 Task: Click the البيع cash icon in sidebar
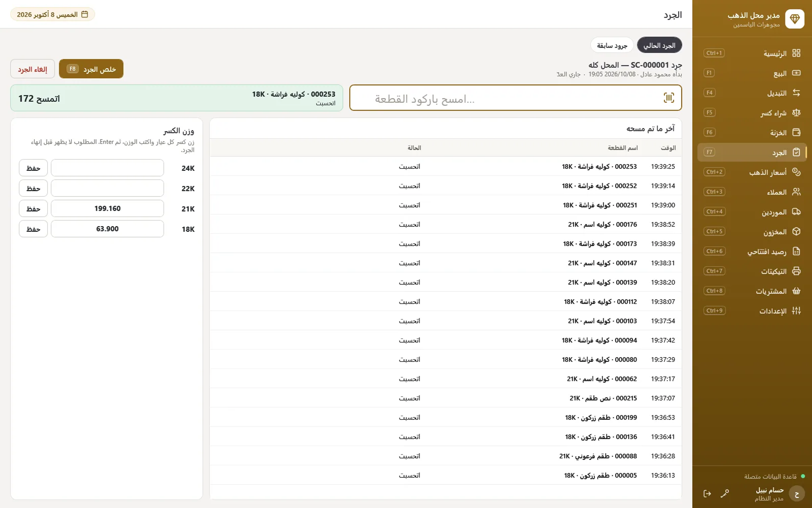(796, 73)
